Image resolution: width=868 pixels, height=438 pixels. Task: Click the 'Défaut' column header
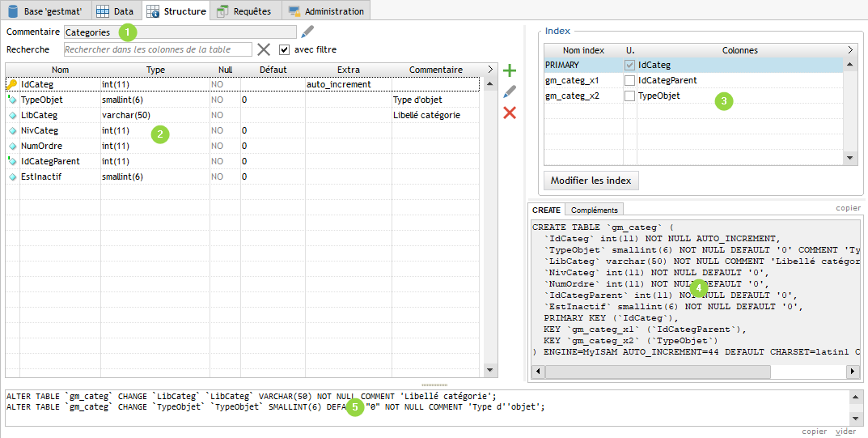(273, 69)
